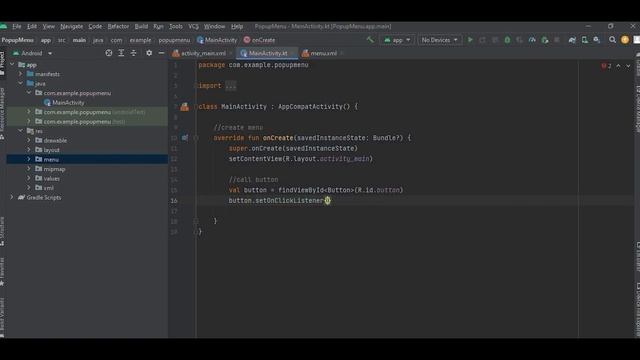Screen dimensions: 640x360
Task: Collapse the res folder
Action: tap(20, 131)
